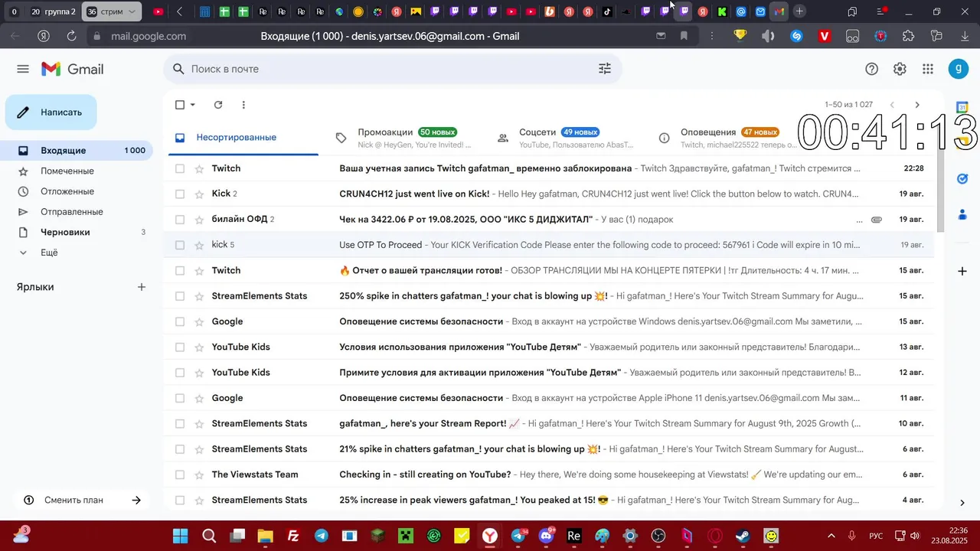Switch to the Несортированные tab

click(x=243, y=138)
